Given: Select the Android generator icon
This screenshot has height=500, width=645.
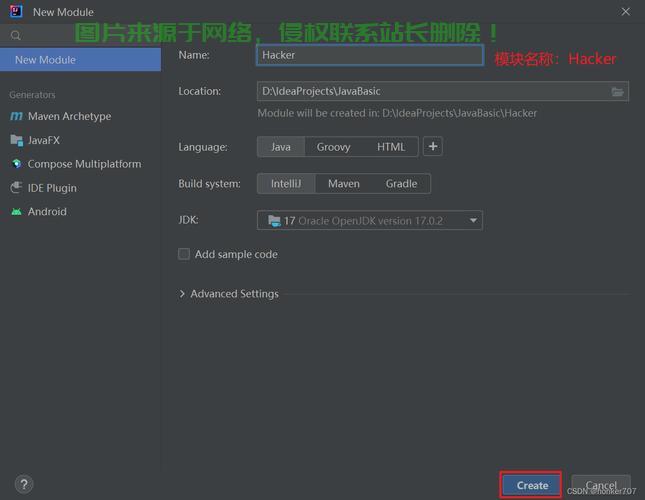Looking at the screenshot, I should point(17,212).
